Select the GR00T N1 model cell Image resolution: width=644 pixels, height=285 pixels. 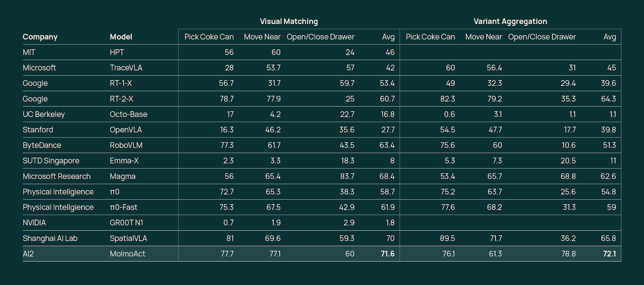tap(126, 223)
